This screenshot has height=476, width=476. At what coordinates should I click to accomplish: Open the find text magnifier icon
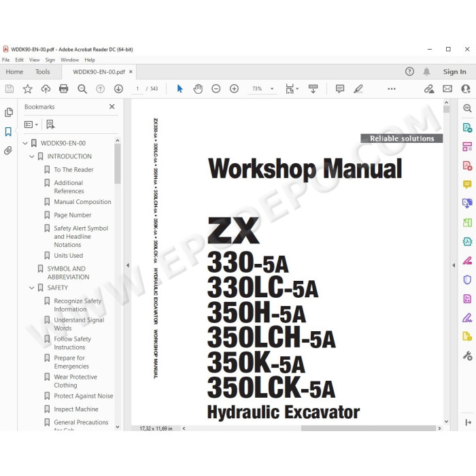pos(82,88)
